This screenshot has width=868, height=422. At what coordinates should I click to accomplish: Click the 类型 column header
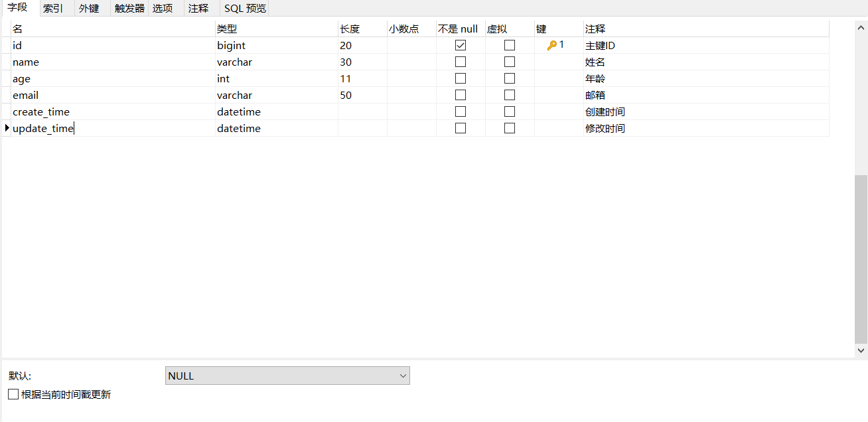point(277,29)
